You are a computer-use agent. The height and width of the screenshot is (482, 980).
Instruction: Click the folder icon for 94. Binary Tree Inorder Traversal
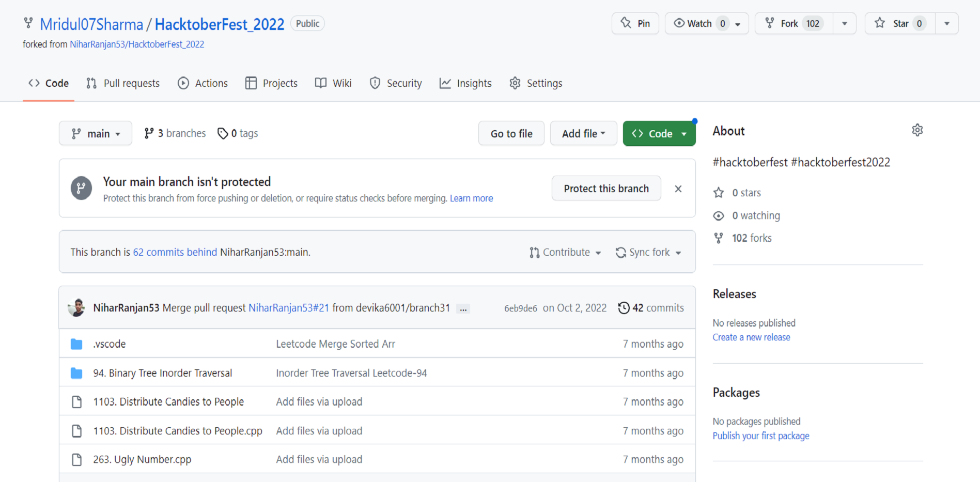tap(76, 373)
